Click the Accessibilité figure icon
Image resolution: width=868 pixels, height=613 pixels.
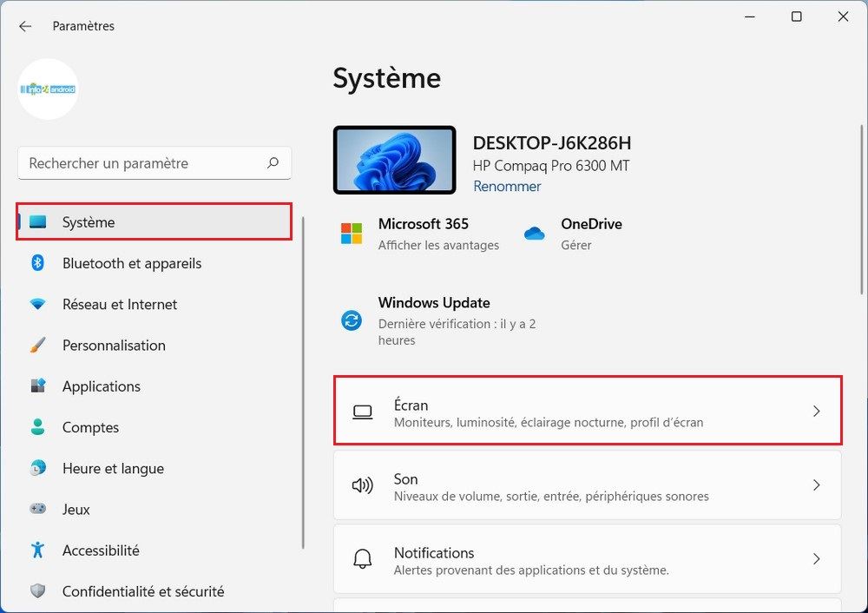tap(37, 550)
